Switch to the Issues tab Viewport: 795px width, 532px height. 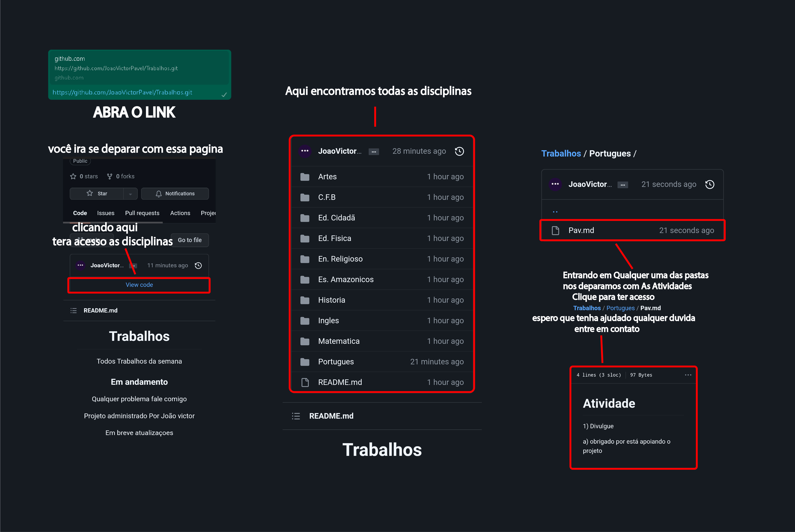pyautogui.click(x=105, y=213)
